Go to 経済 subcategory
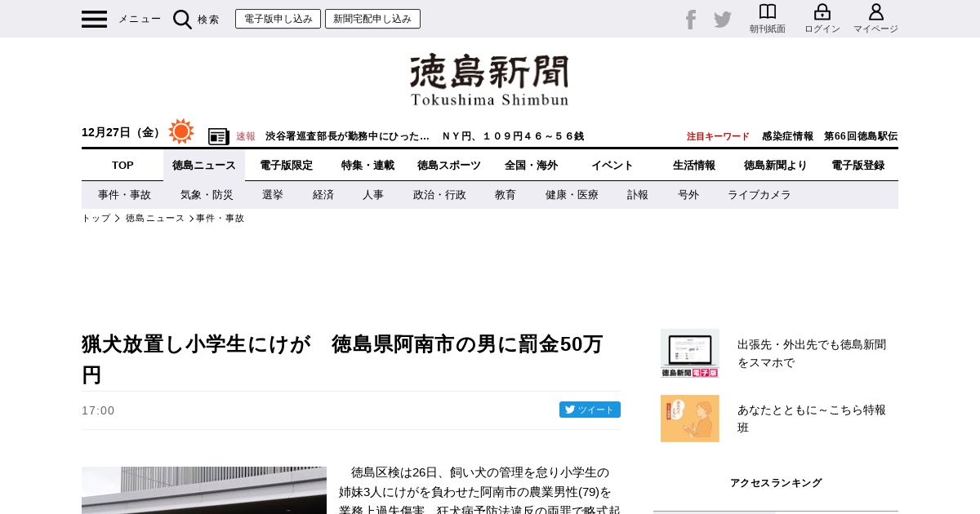The width and height of the screenshot is (980, 514). tap(323, 195)
